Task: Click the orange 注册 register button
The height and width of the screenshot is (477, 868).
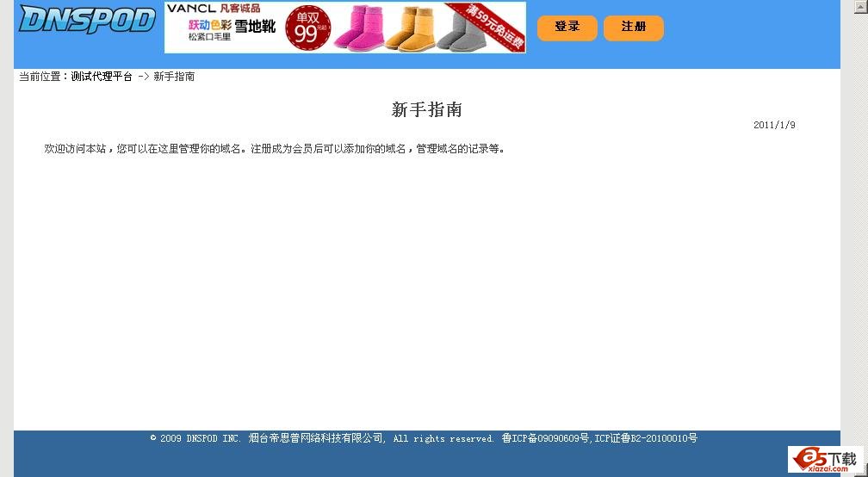Action: click(633, 28)
